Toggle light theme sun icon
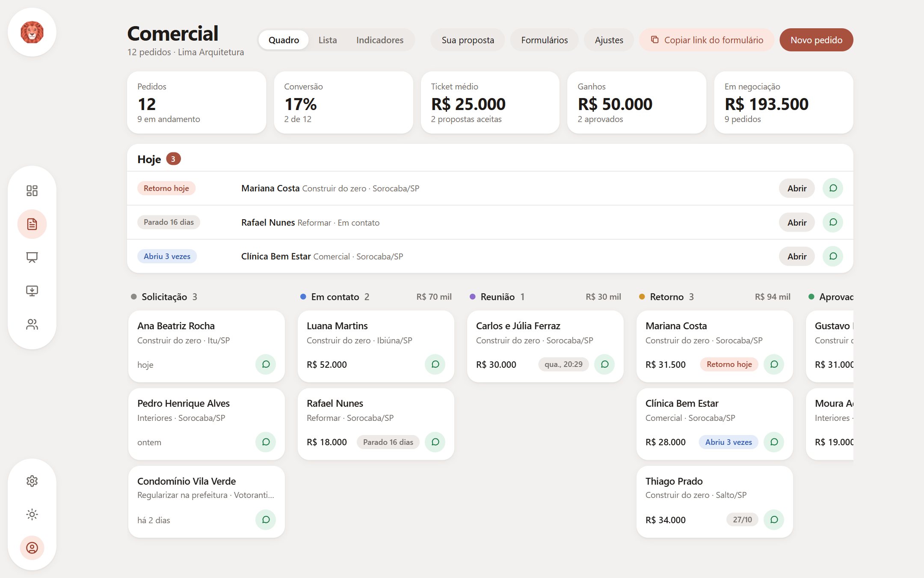 coord(32,514)
